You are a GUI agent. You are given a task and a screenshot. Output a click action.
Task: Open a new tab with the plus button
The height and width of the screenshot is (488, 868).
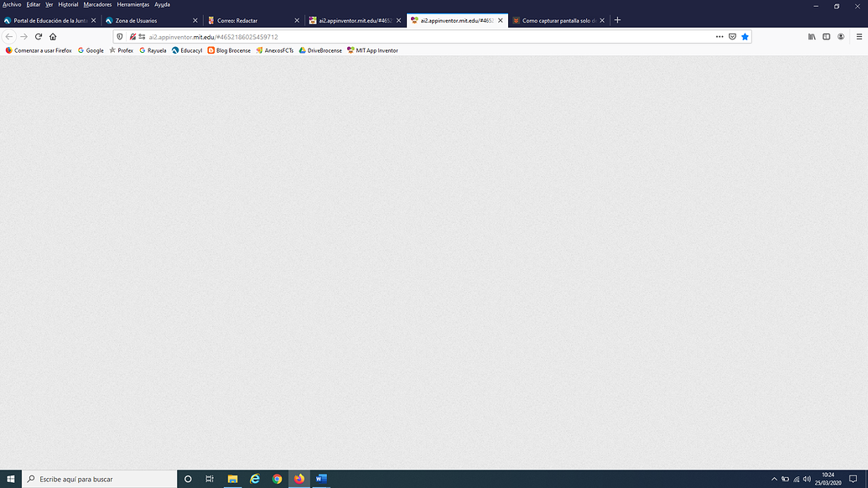point(617,20)
